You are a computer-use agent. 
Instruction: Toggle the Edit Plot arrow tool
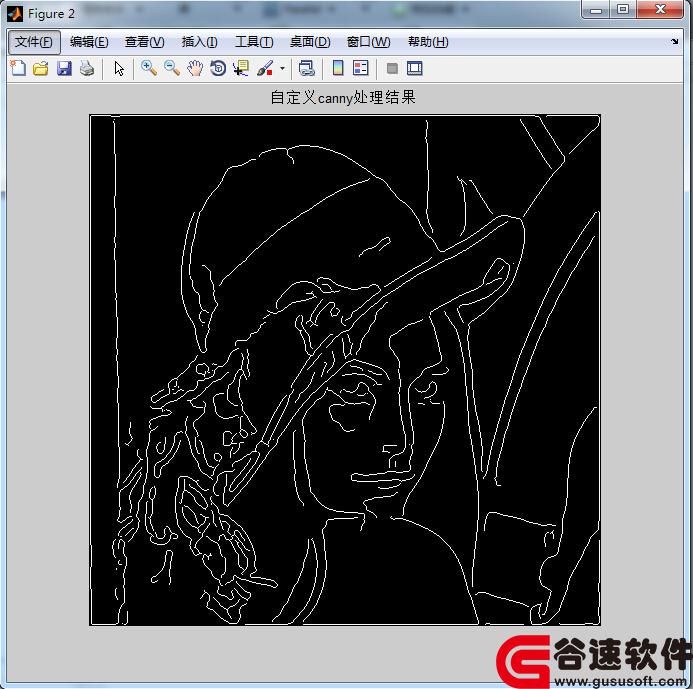pyautogui.click(x=119, y=69)
